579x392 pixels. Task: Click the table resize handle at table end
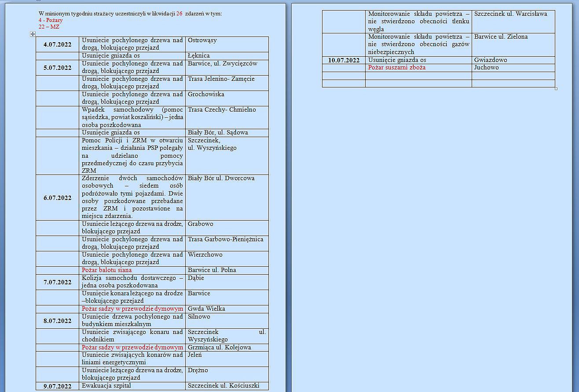point(556,89)
